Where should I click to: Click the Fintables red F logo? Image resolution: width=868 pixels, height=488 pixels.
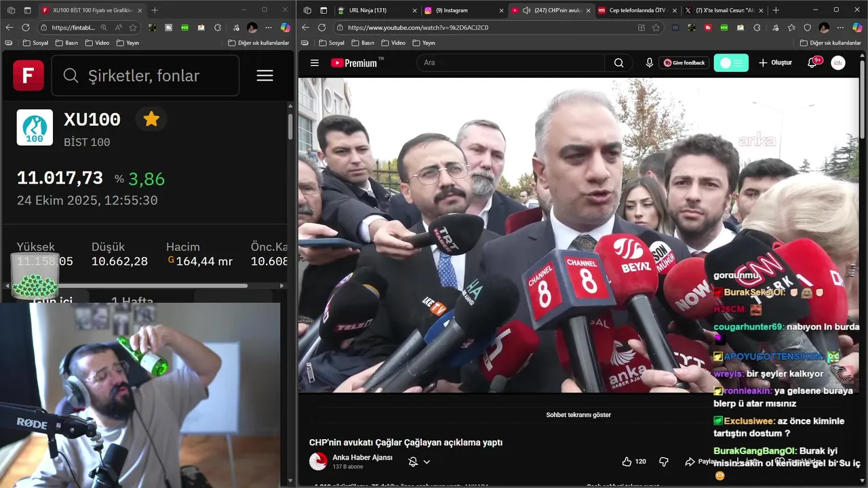coord(28,75)
